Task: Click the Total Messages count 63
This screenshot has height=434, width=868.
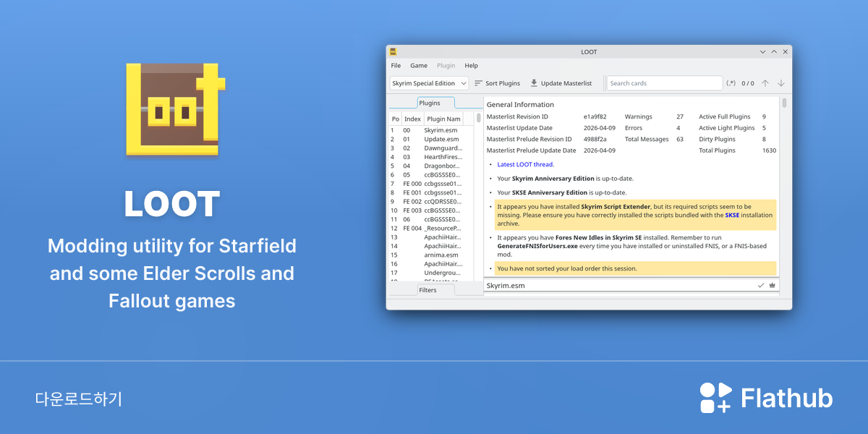Action: pyautogui.click(x=679, y=139)
